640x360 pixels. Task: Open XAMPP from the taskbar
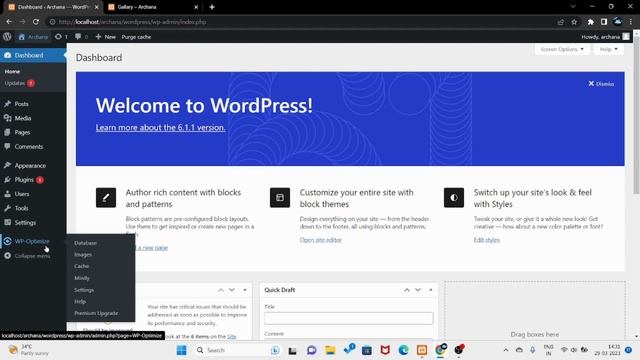tap(422, 350)
